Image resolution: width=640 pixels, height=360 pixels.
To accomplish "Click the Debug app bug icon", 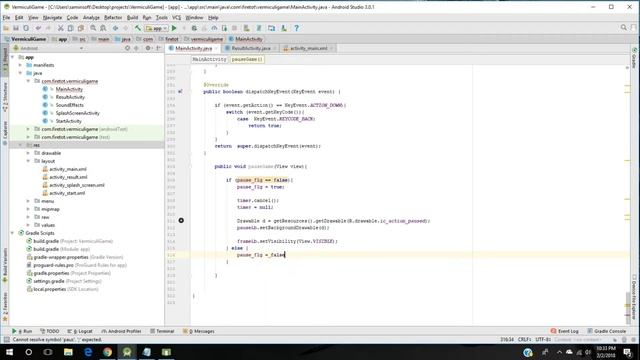I will click(x=194, y=28).
